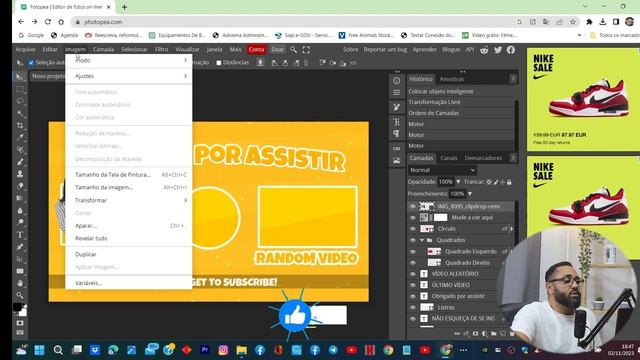Select the Crop tool
Viewport: 640px width, 360px height.
point(20,126)
